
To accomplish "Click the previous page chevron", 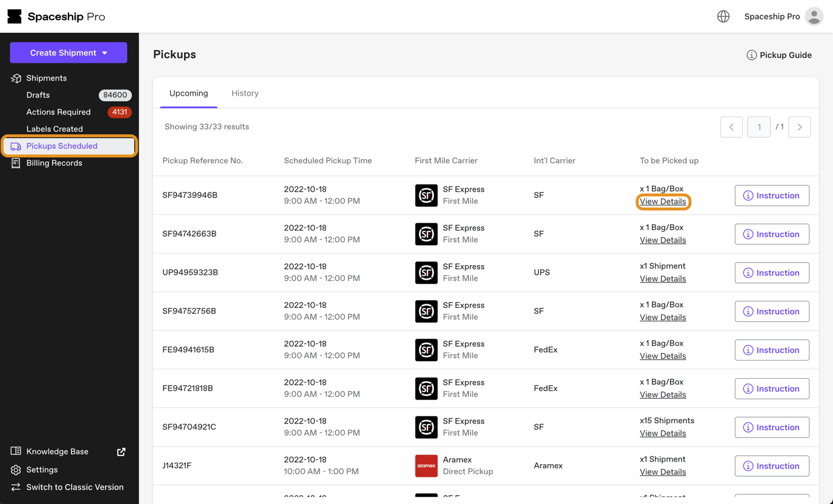I will point(731,126).
